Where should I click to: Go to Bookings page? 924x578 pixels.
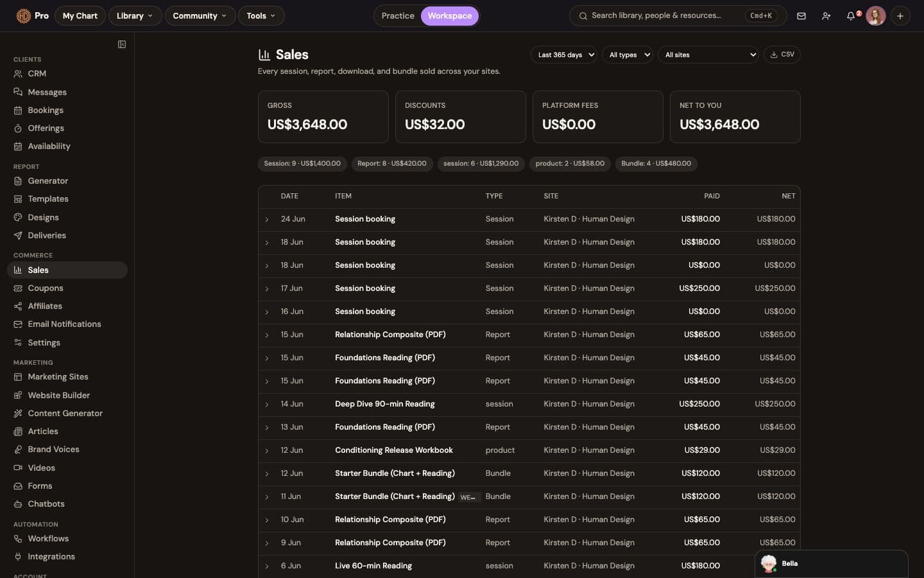(67, 110)
